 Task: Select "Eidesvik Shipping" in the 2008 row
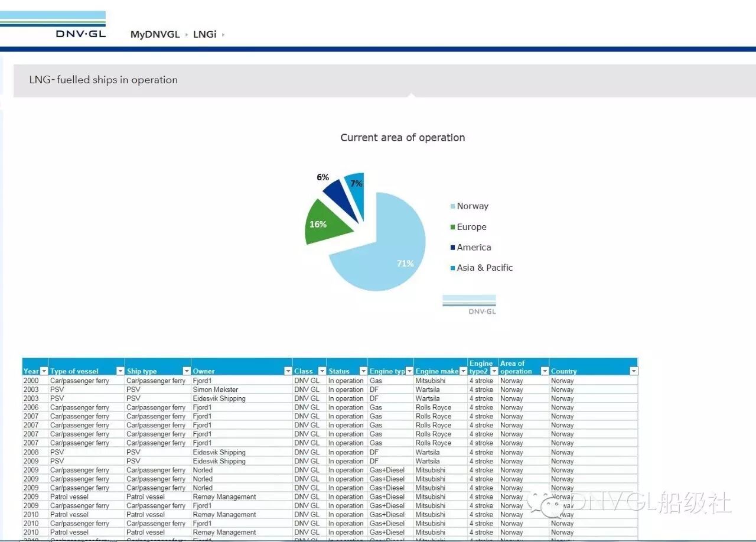pos(219,452)
